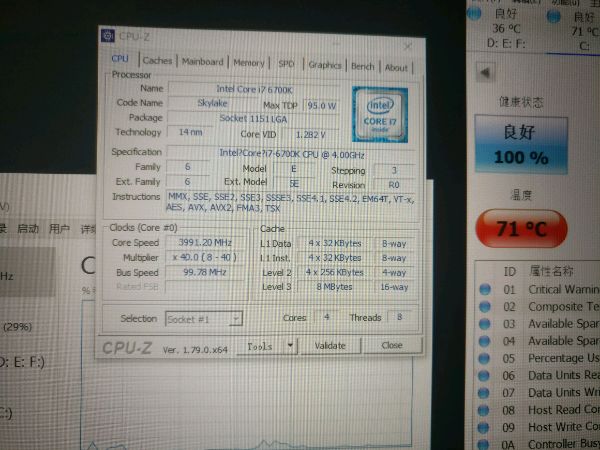This screenshot has height=450, width=600.
Task: Click the Bus Speed value 99.78 MHz
Action: 205,272
